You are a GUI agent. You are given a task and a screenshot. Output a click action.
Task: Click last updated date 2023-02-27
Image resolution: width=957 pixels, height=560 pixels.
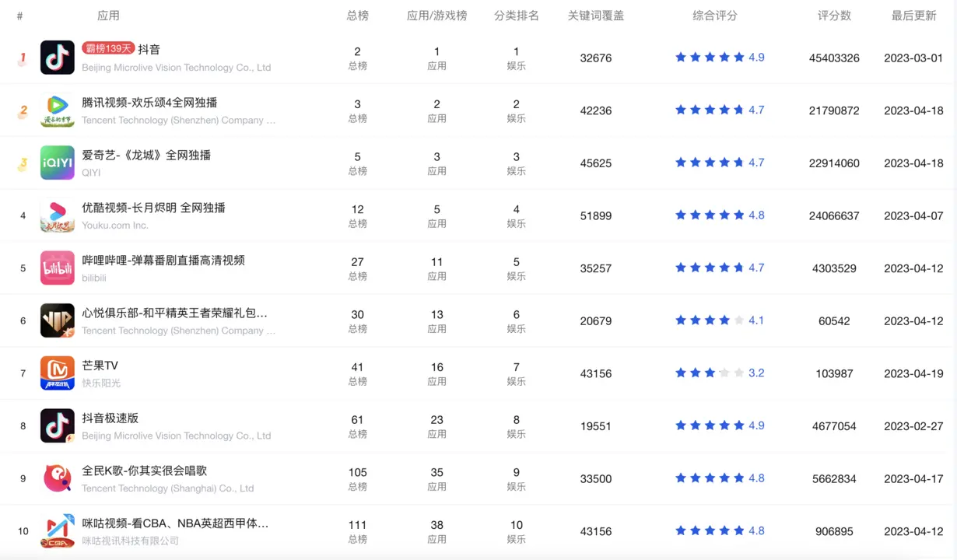tap(913, 426)
